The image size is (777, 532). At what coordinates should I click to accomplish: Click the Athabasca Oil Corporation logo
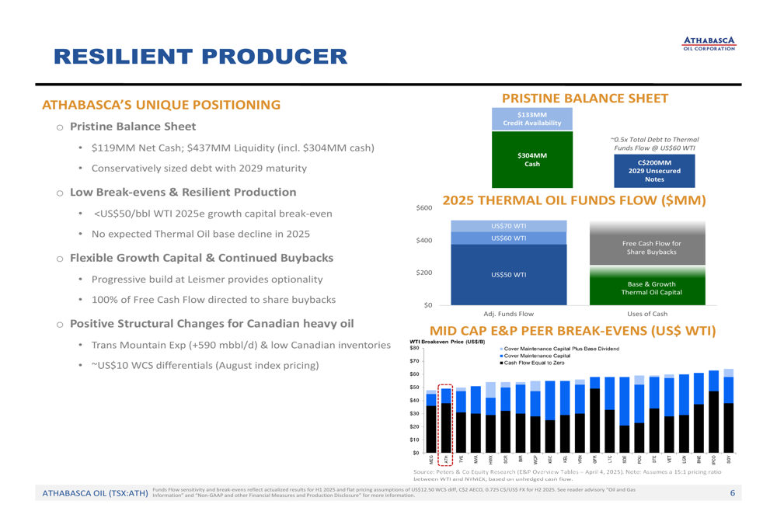[709, 43]
